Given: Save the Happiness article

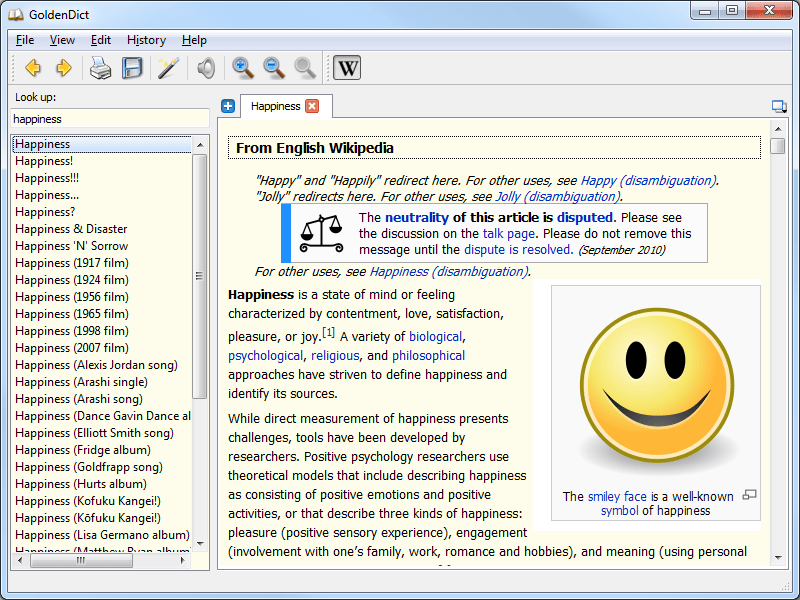Looking at the screenshot, I should 132,68.
